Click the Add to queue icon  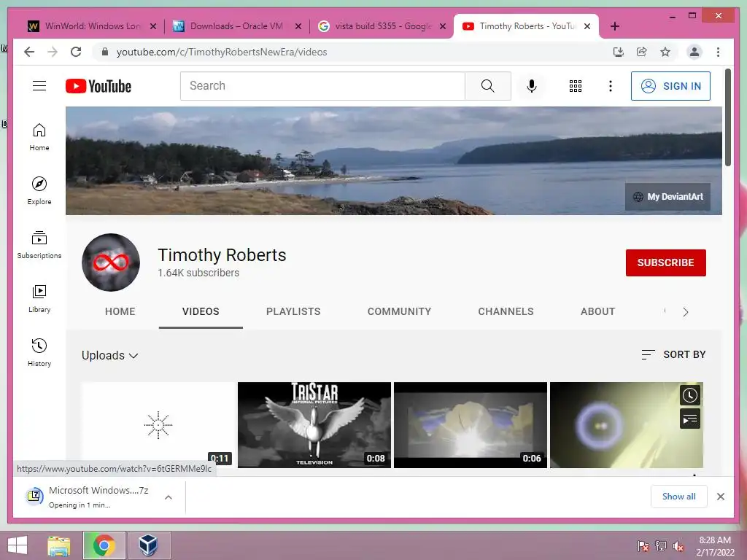690,419
